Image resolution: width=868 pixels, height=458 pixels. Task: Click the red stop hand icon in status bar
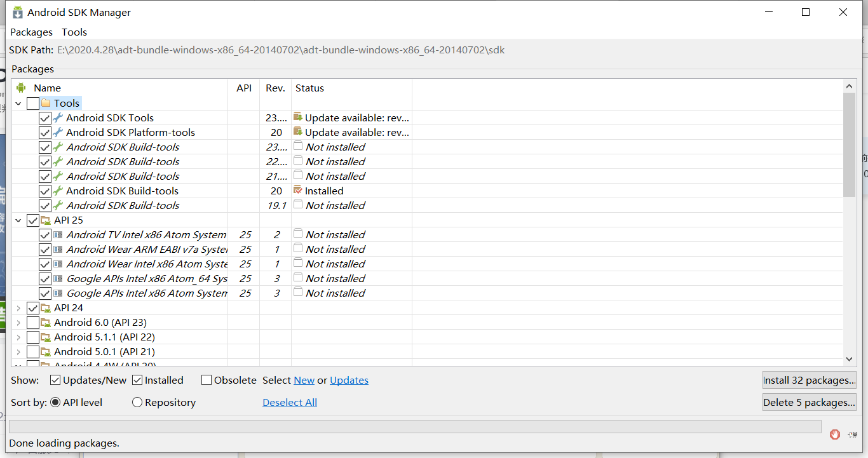[x=835, y=434]
